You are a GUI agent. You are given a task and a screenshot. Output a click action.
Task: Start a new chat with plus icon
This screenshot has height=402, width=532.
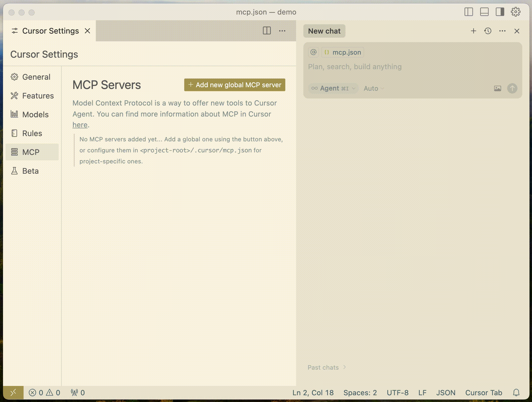pos(473,31)
